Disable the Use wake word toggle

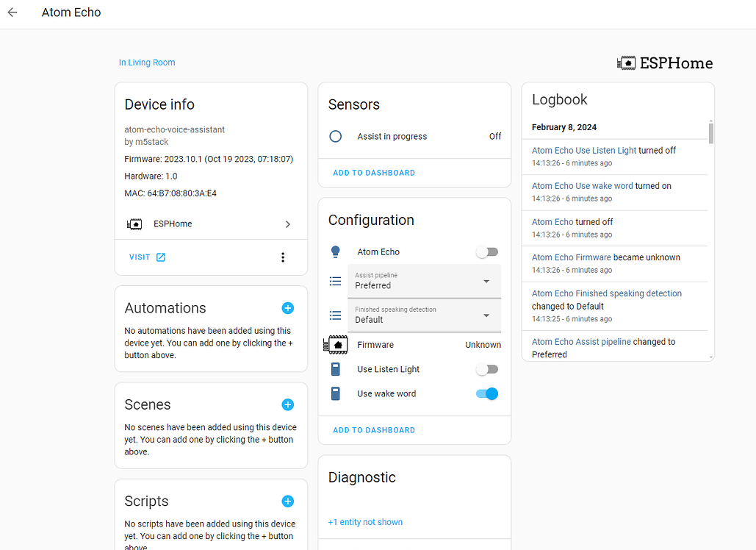[486, 393]
